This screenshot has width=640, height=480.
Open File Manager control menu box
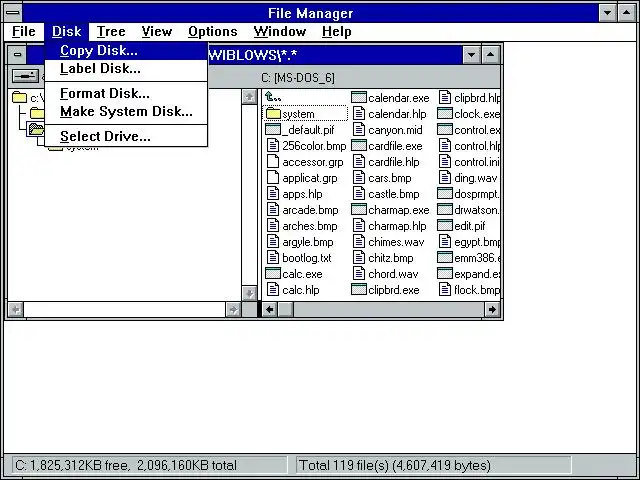click(x=13, y=13)
